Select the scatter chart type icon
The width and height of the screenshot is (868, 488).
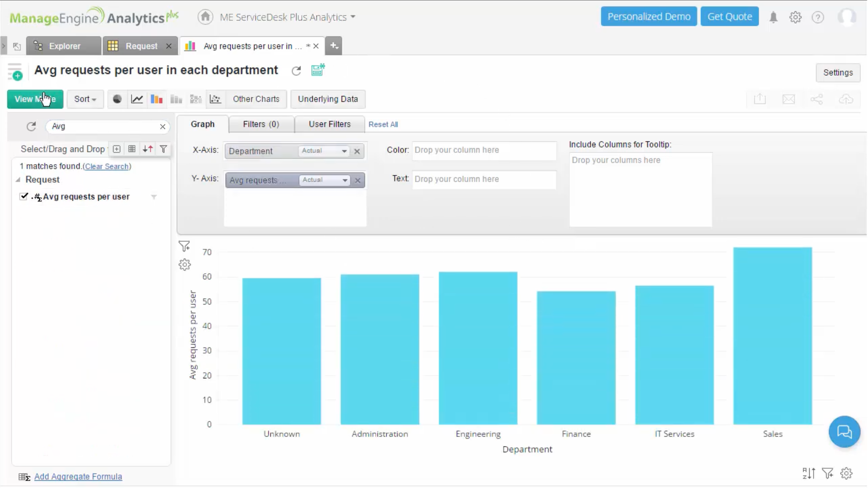(x=215, y=99)
